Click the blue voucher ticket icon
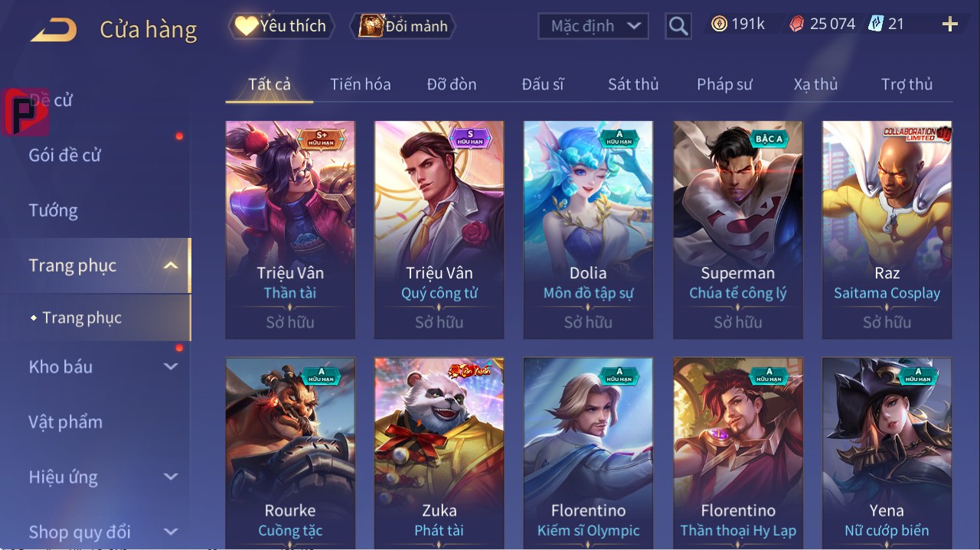The height and width of the screenshot is (550, 980). click(876, 24)
